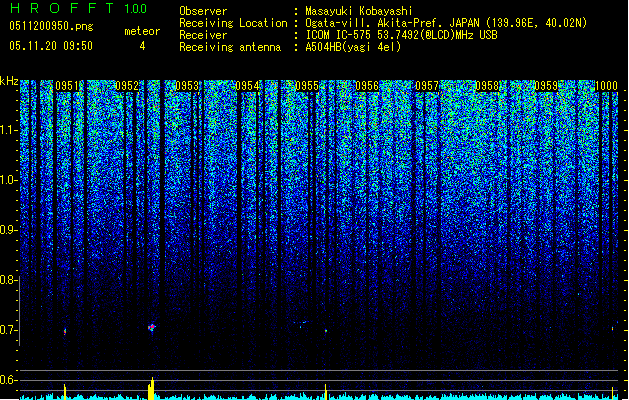Click the 'meteor' label

142,31
